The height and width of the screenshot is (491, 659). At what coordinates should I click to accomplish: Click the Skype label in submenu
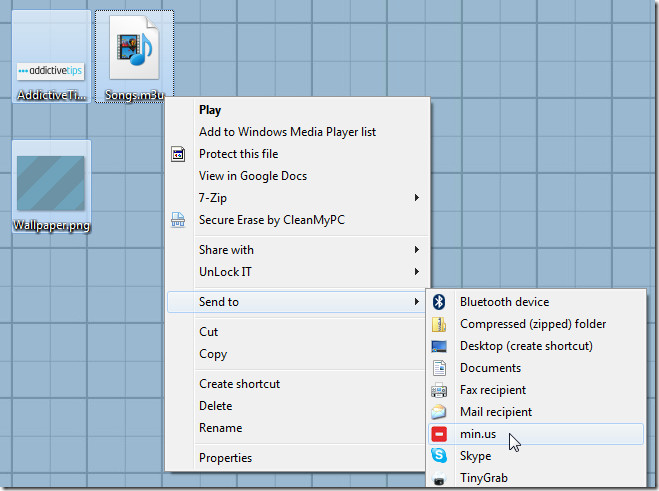pos(476,456)
